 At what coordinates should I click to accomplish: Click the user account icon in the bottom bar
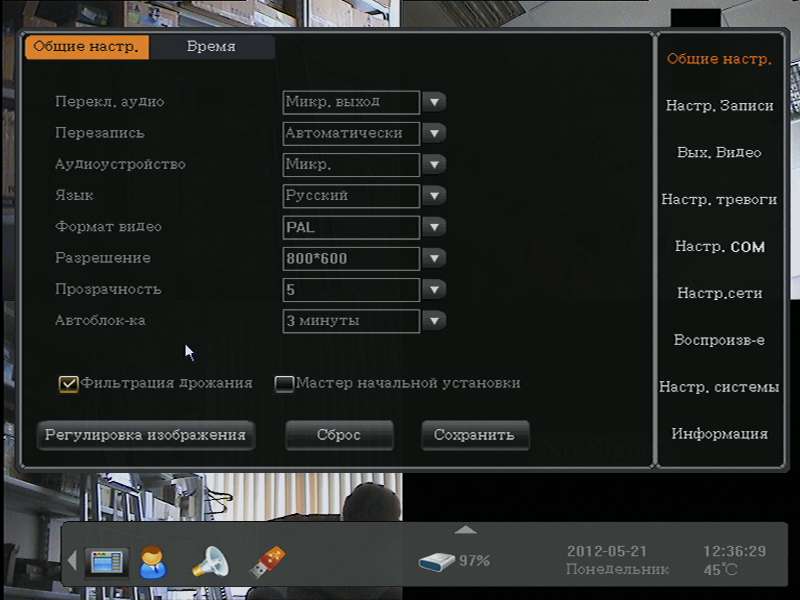pyautogui.click(x=153, y=562)
